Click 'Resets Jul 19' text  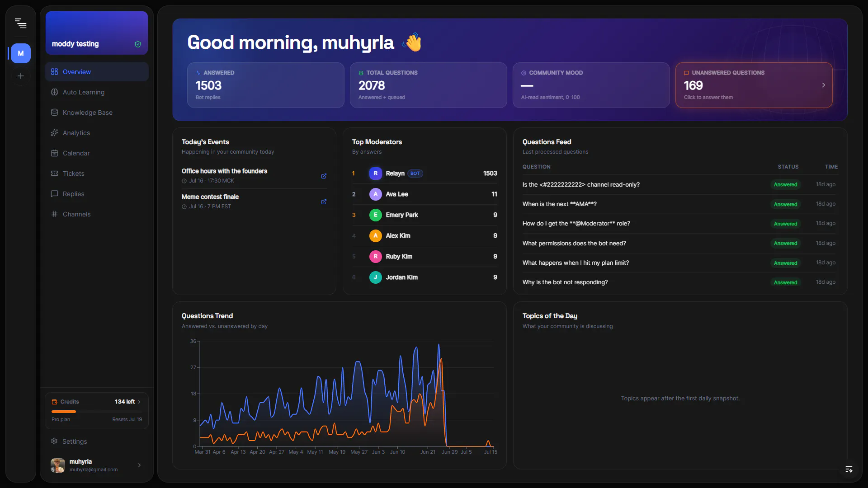127,419
